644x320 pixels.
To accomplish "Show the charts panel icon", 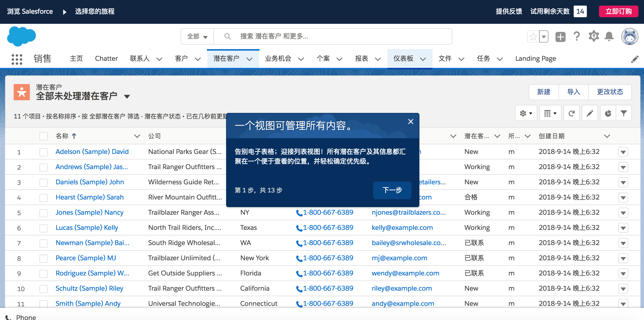I will pyautogui.click(x=608, y=113).
